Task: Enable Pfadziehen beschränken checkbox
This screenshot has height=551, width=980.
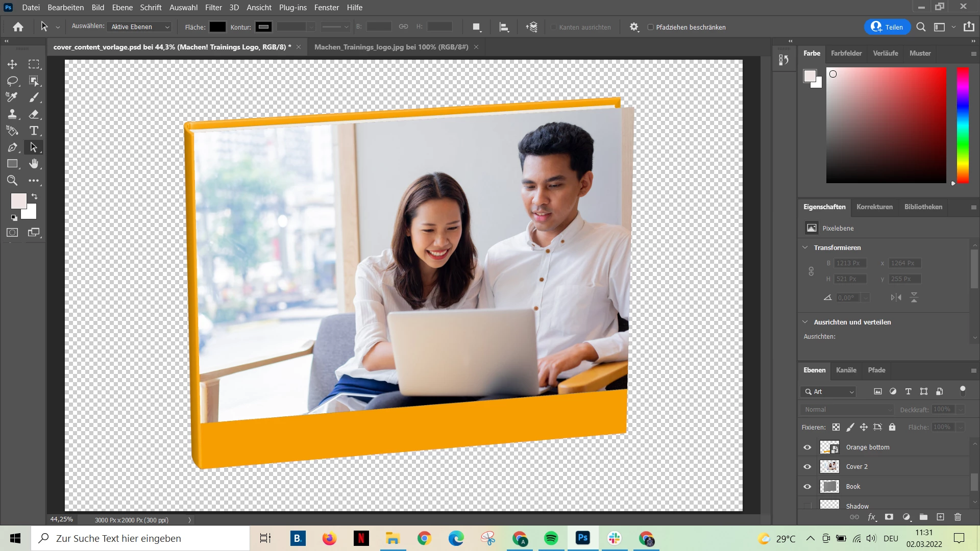Action: [650, 27]
